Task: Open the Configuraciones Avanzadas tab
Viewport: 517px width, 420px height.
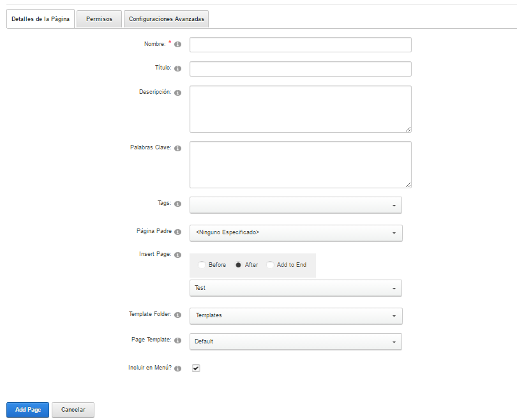Action: [166, 19]
